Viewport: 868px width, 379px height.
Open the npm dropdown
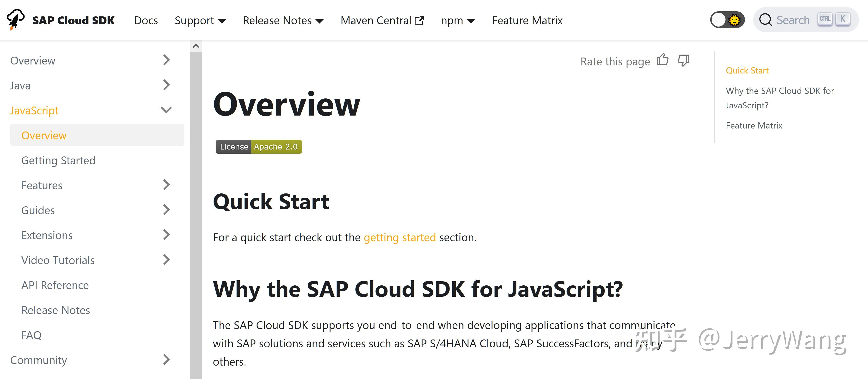coord(458,20)
